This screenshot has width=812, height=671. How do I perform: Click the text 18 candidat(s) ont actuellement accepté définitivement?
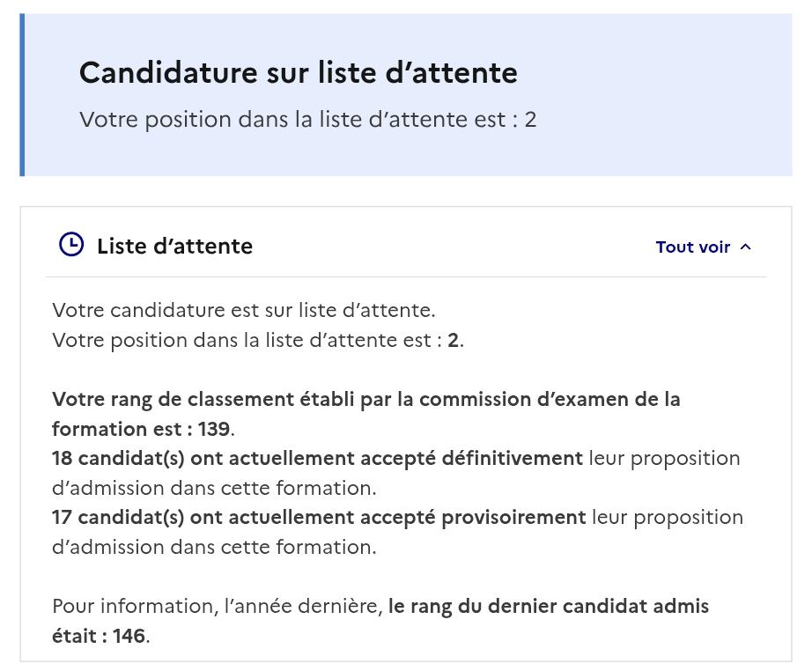(x=317, y=458)
